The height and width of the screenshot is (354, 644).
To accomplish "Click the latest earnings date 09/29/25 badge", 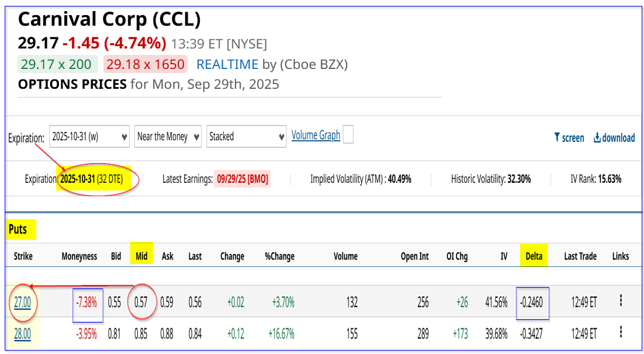I will [x=243, y=179].
